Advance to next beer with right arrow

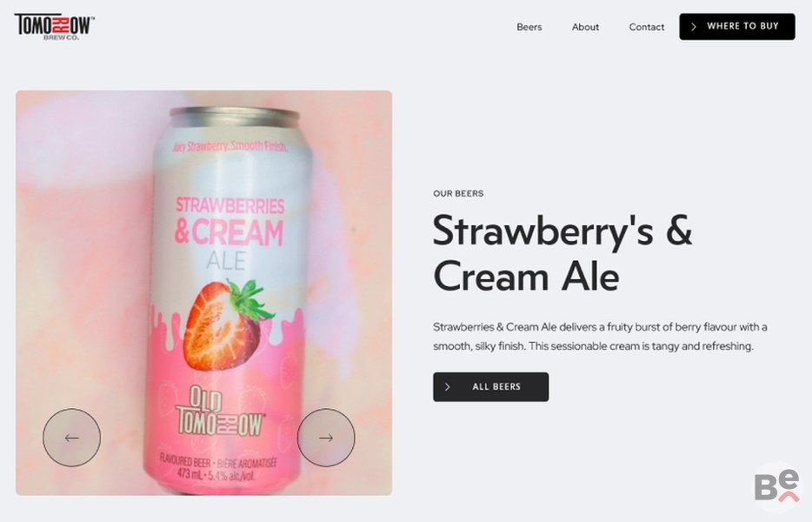click(326, 438)
